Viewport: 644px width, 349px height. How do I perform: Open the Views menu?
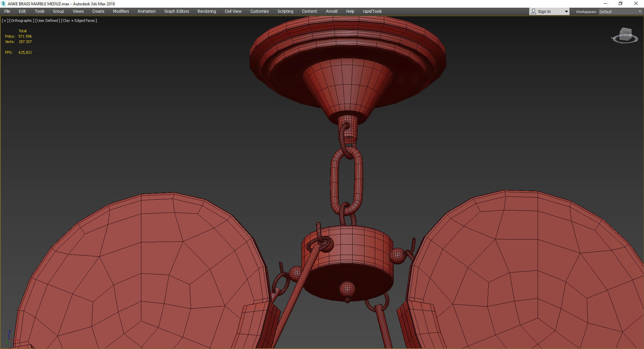[x=78, y=11]
